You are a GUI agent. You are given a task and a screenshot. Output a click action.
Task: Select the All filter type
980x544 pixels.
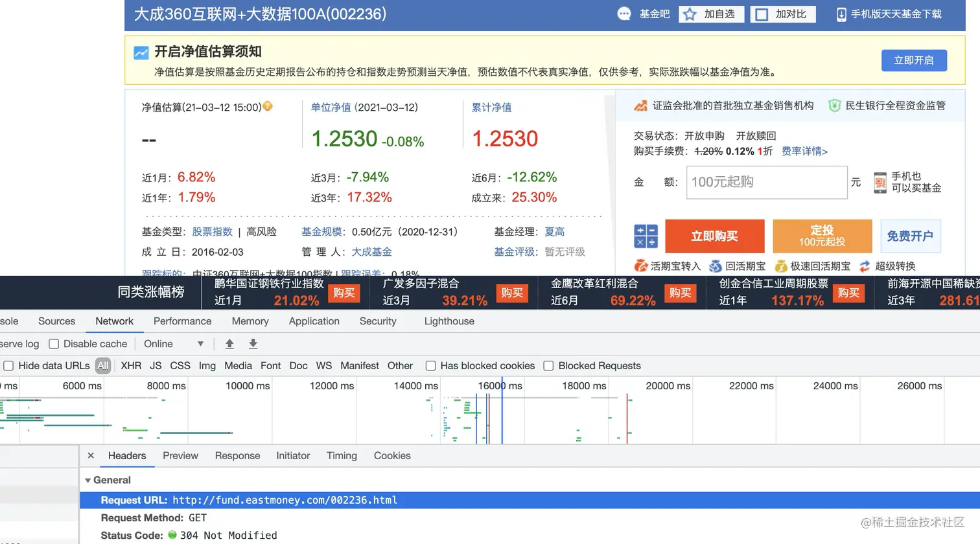pyautogui.click(x=103, y=366)
